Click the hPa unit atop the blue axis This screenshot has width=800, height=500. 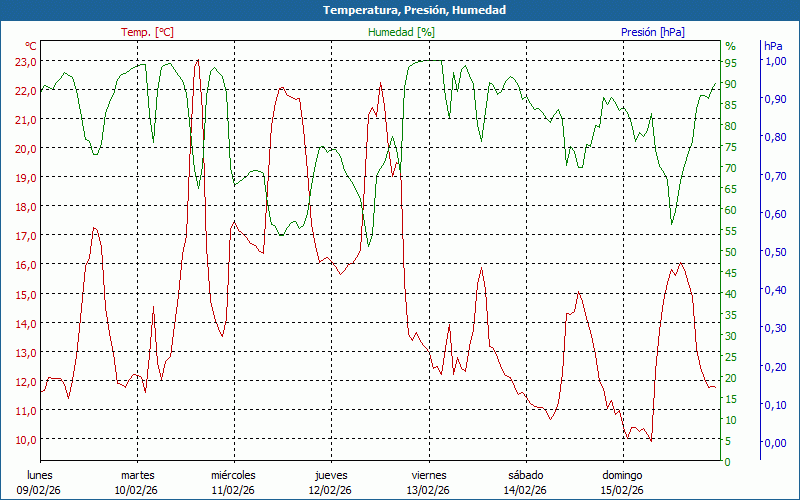click(774, 46)
